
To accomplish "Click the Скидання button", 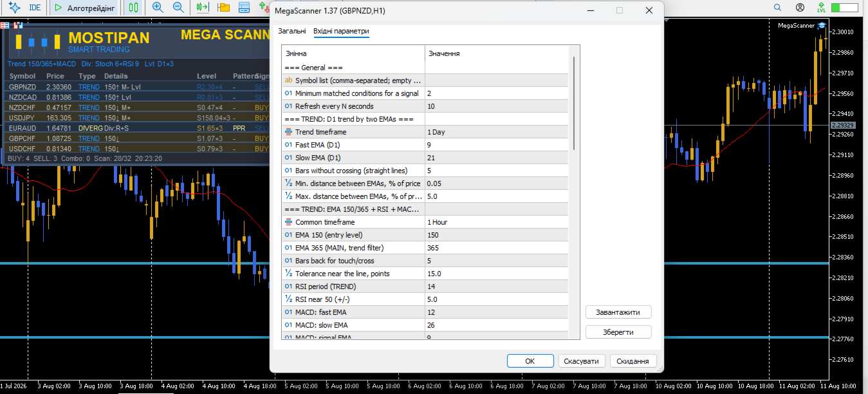I will [x=633, y=361].
